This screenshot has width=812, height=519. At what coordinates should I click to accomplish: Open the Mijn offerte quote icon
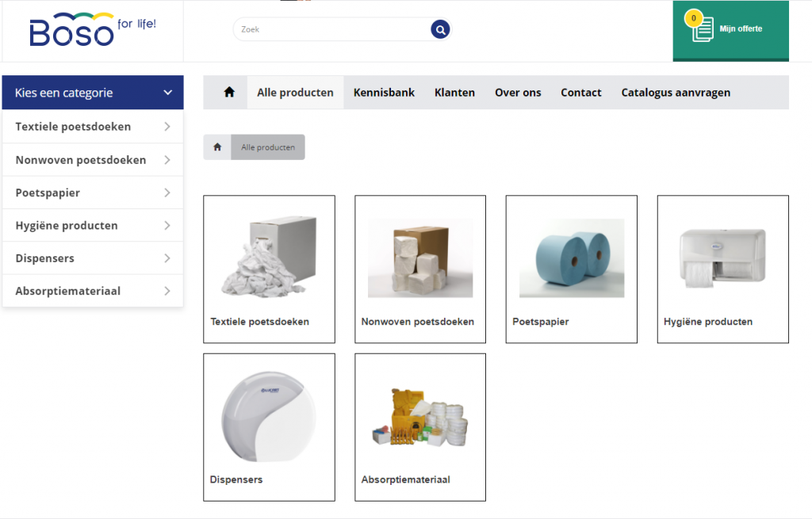703,29
